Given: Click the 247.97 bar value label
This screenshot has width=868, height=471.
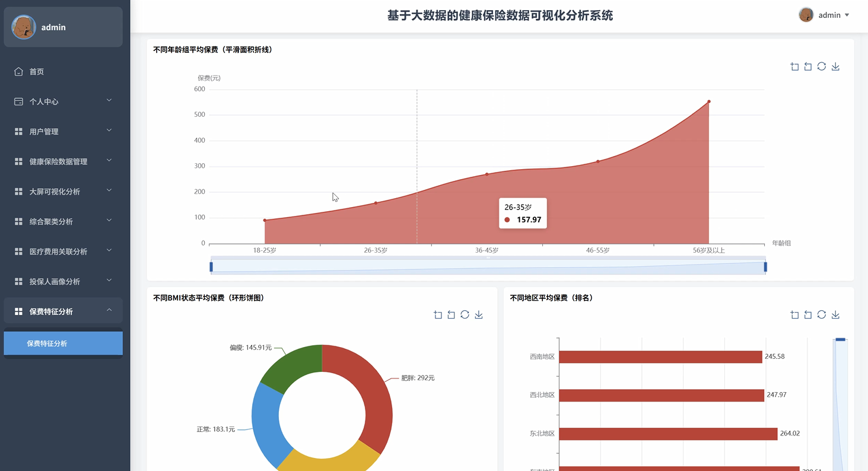Looking at the screenshot, I should tap(777, 395).
